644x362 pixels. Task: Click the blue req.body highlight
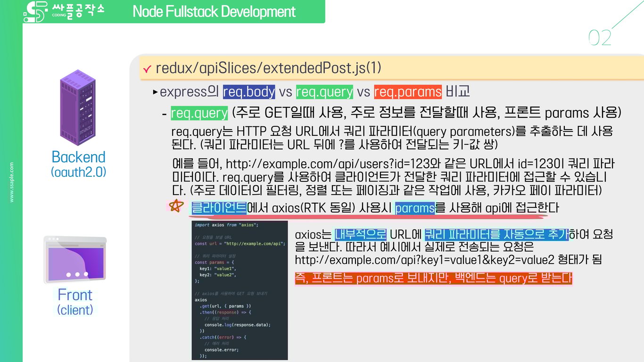pyautogui.click(x=249, y=91)
